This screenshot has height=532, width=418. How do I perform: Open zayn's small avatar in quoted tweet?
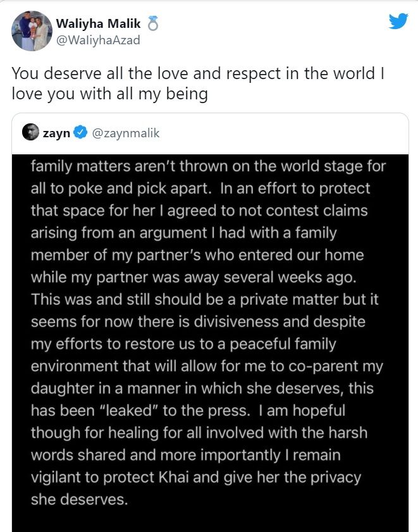(30, 133)
